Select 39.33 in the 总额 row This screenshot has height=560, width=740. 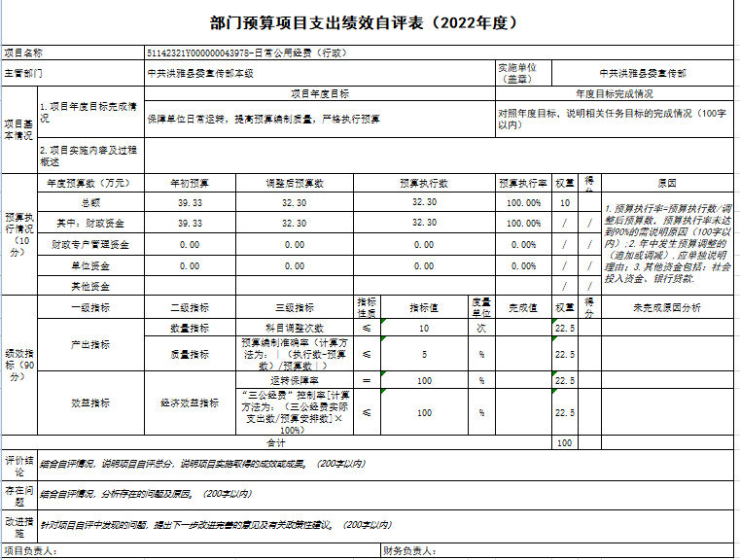pyautogui.click(x=190, y=202)
